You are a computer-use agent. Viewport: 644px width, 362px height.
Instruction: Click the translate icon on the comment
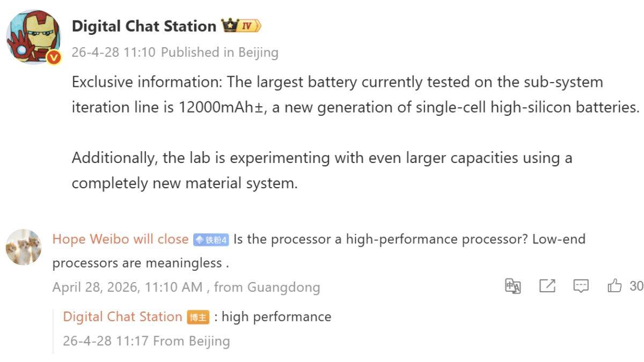click(x=513, y=286)
